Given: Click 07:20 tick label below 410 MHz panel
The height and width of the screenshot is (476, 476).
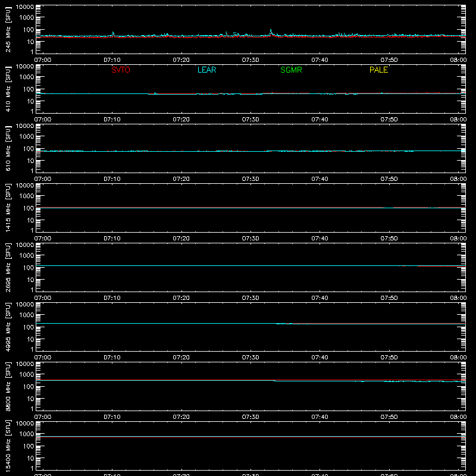Looking at the screenshot, I should 181,120.
